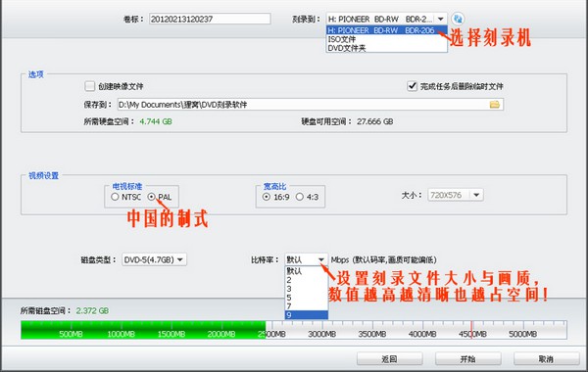588x372 pixels.
Task: Click the 卷标 volume label field
Action: [x=210, y=19]
